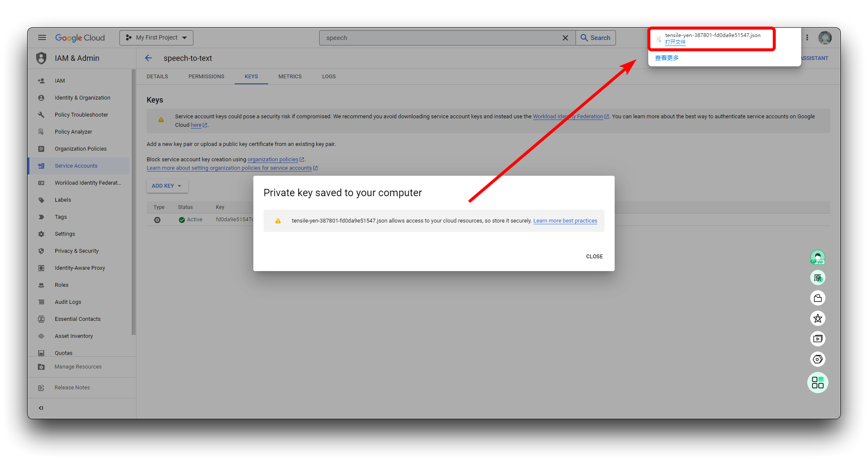The height and width of the screenshot is (460, 868).
Task: Click 打开文件 to open downloaded file
Action: point(675,42)
